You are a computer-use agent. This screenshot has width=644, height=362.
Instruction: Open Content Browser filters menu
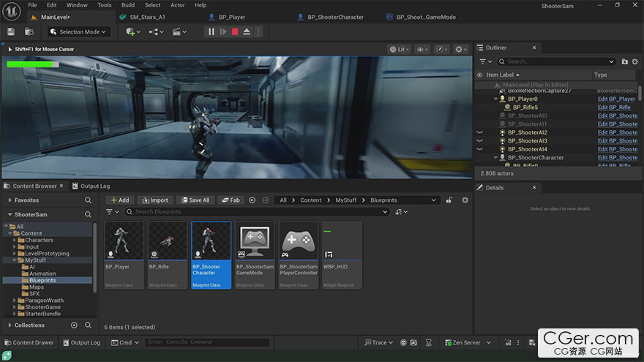click(112, 212)
